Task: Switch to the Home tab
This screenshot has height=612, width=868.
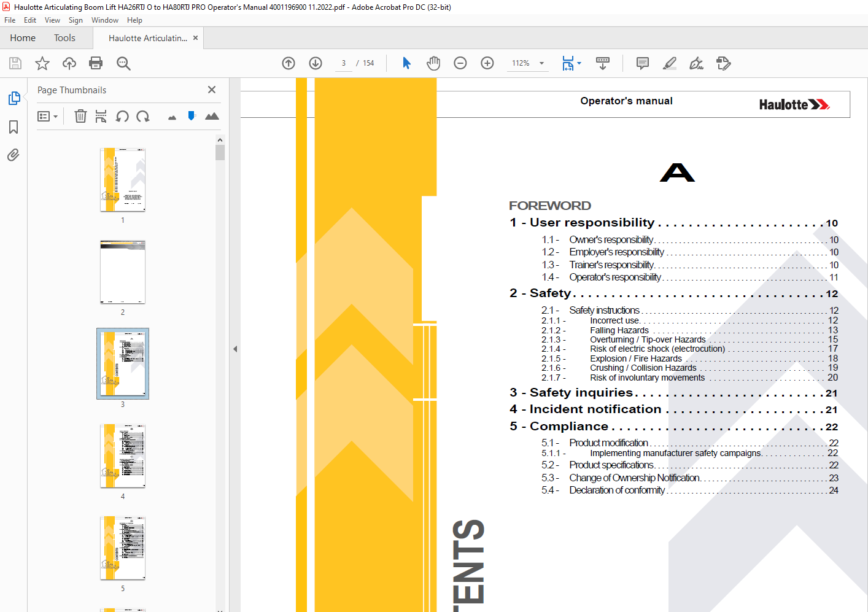Action: [x=23, y=38]
